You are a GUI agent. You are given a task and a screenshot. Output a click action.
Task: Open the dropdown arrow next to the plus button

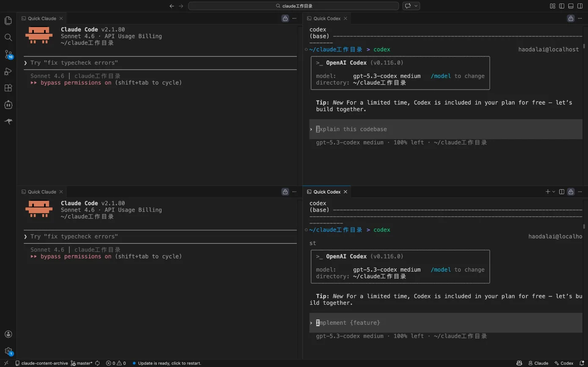pyautogui.click(x=554, y=192)
